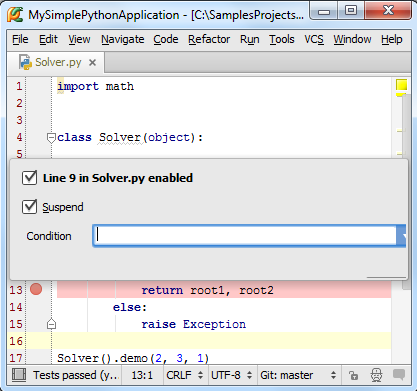417x391 pixels.
Task: Click the tool windows icon in status bar
Action: 19,375
